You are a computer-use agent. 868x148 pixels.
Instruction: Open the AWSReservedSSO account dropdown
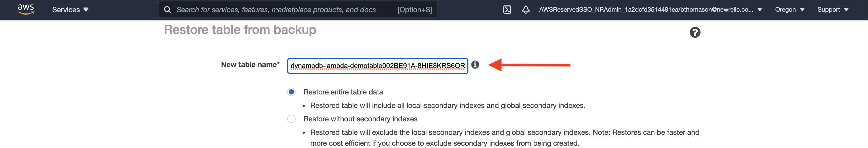coord(650,10)
